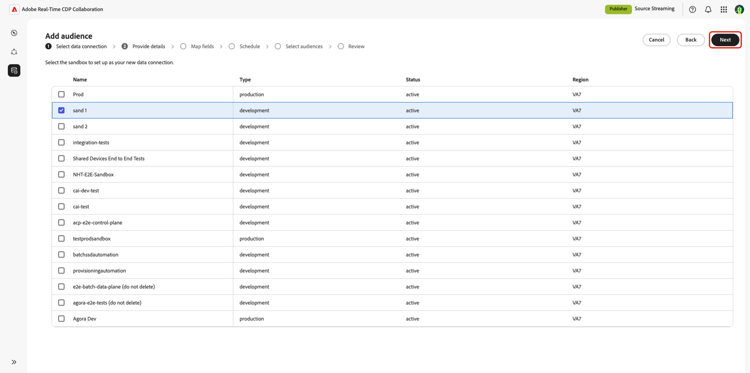Open the help question mark icon

click(693, 9)
